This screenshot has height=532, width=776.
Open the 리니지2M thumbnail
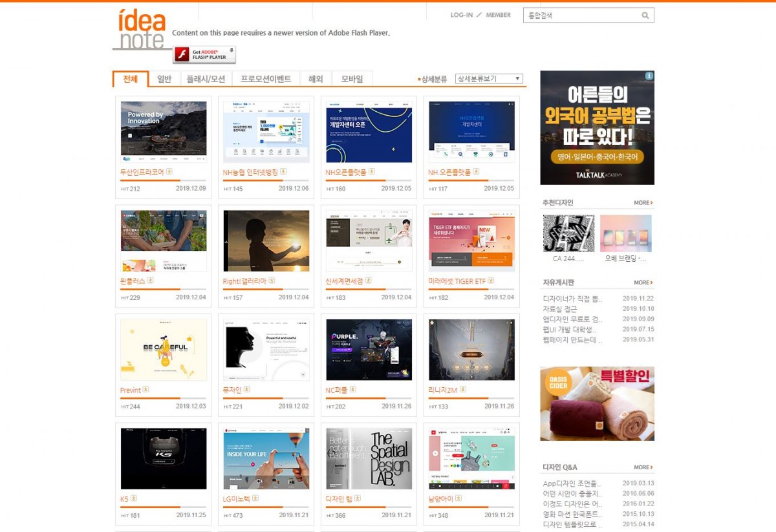[472, 350]
